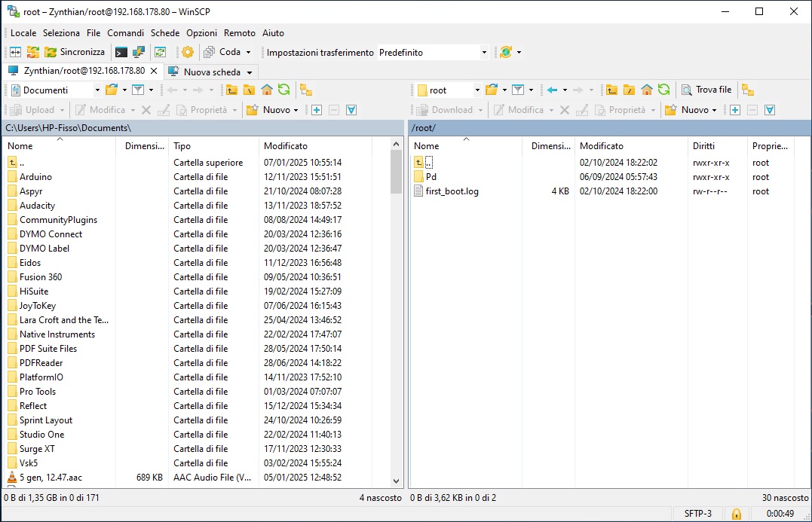Open session in PuTTY icon
812x522 pixels.
click(138, 52)
